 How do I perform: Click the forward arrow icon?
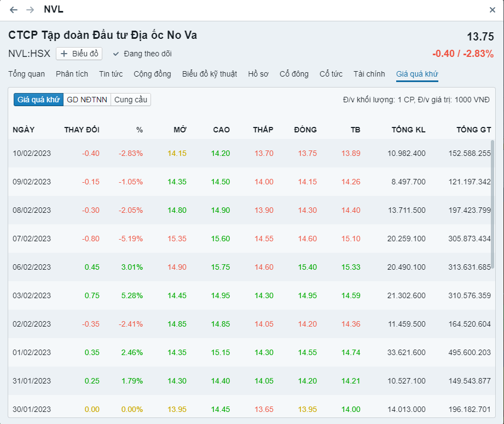click(30, 10)
